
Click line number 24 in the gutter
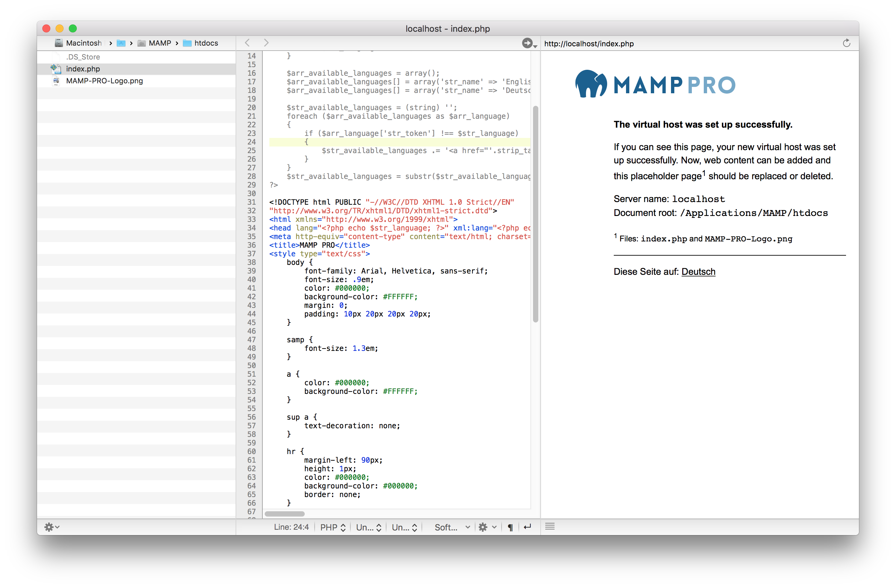[x=251, y=142]
